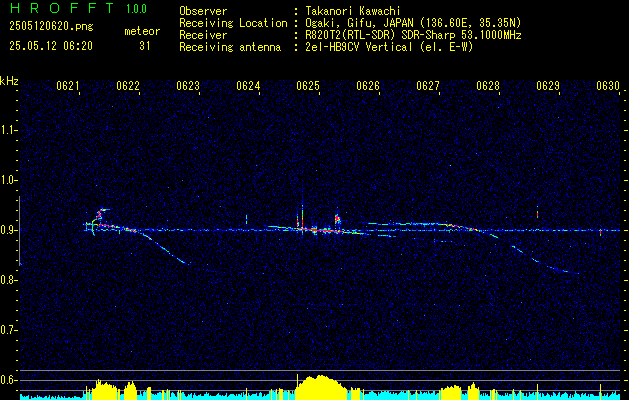Click the red echo spike past 0625
The image size is (629, 400).
click(337, 219)
